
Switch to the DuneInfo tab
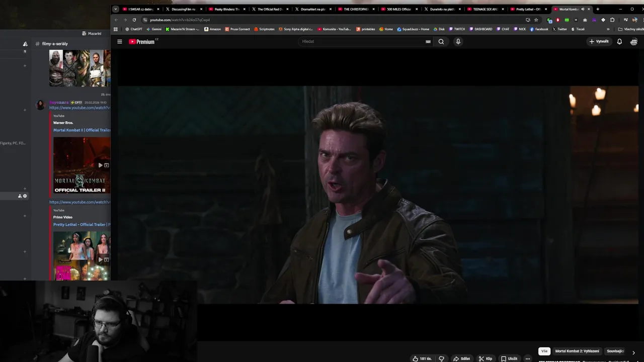[442, 9]
